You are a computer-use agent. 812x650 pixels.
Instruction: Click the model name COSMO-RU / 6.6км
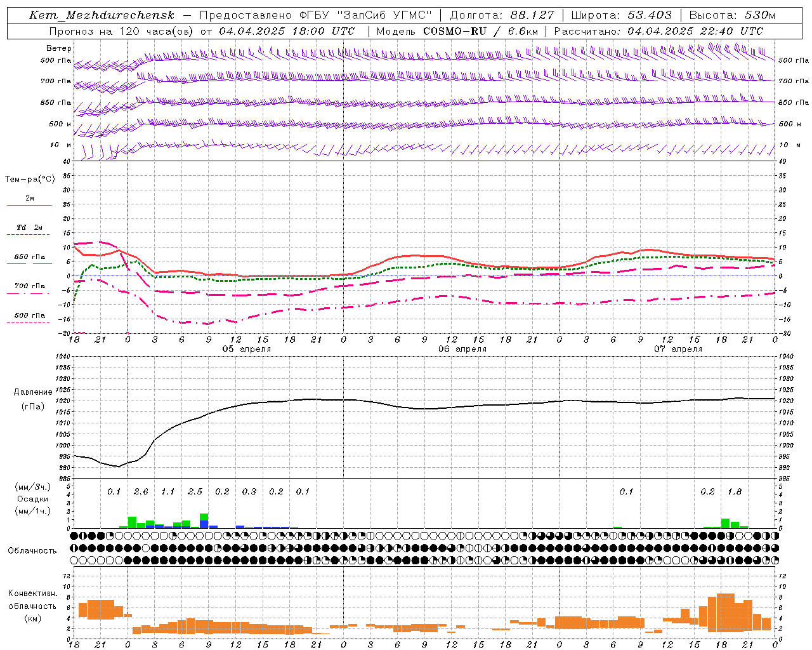point(480,31)
